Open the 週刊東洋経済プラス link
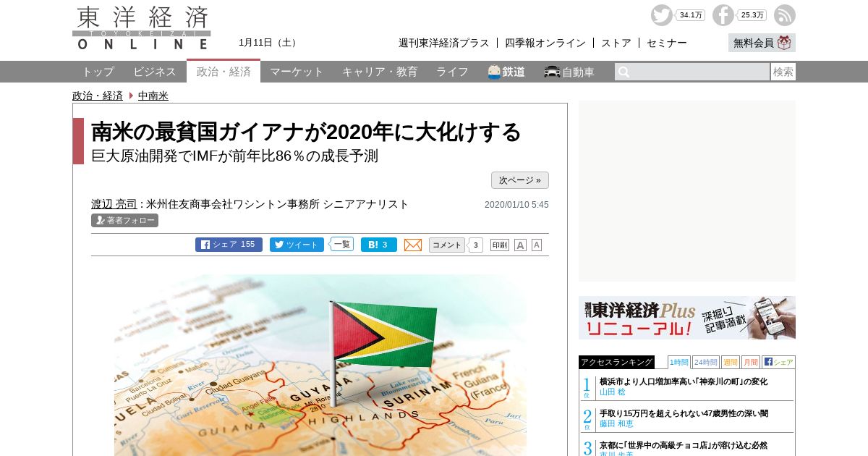This screenshot has width=868, height=456. pos(444,43)
